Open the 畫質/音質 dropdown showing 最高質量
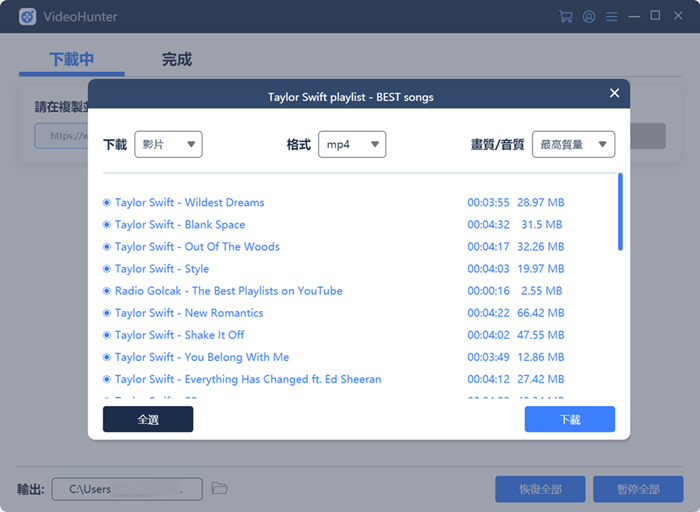The width and height of the screenshot is (700, 512). pyautogui.click(x=573, y=144)
